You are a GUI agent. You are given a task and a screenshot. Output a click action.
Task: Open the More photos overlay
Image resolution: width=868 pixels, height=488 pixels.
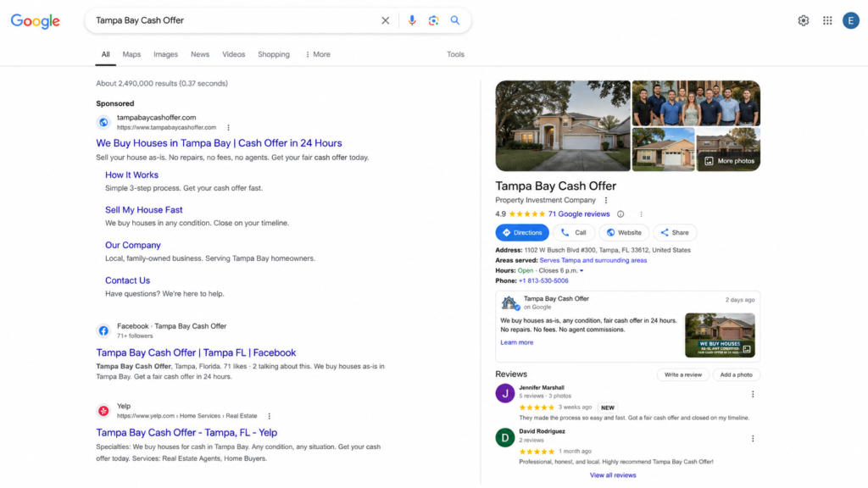coord(728,161)
